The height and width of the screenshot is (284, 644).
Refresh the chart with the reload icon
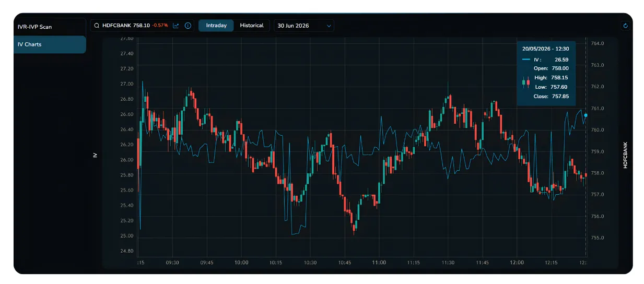(626, 26)
